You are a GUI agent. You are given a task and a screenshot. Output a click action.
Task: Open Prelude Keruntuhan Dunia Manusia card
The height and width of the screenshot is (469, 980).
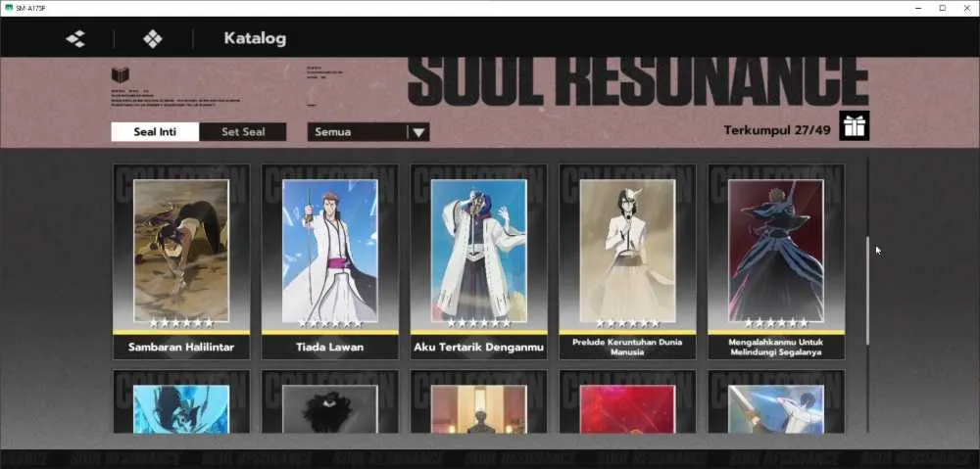pyautogui.click(x=627, y=261)
